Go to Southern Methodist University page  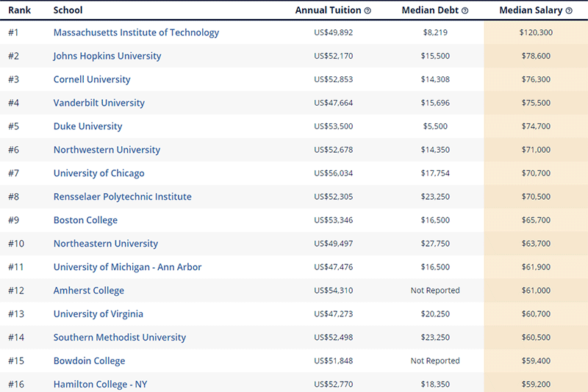[120, 338]
